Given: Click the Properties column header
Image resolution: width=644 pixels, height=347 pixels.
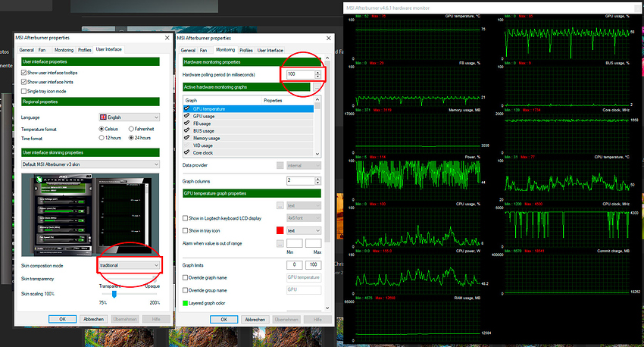Looking at the screenshot, I should 287,100.
